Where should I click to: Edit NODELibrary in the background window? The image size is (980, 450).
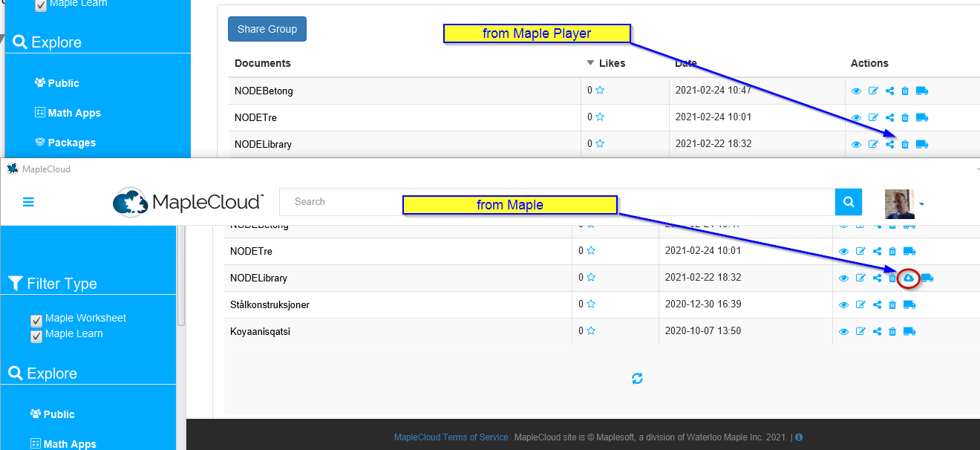pyautogui.click(x=873, y=144)
